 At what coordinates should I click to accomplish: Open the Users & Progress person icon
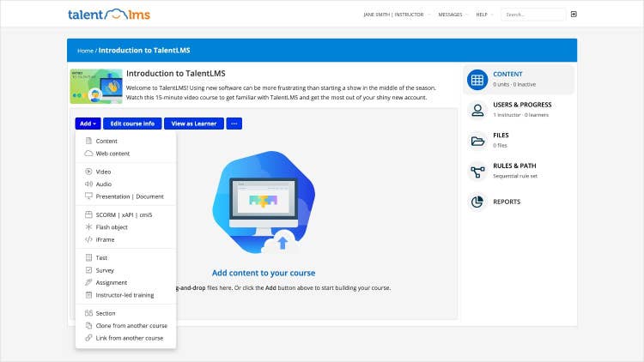(x=477, y=110)
